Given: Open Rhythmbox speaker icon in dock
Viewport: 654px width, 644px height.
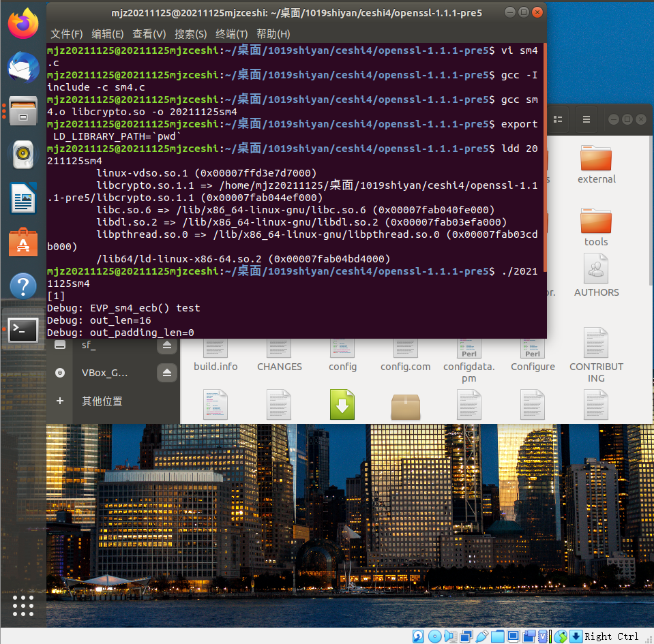Looking at the screenshot, I should [23, 155].
